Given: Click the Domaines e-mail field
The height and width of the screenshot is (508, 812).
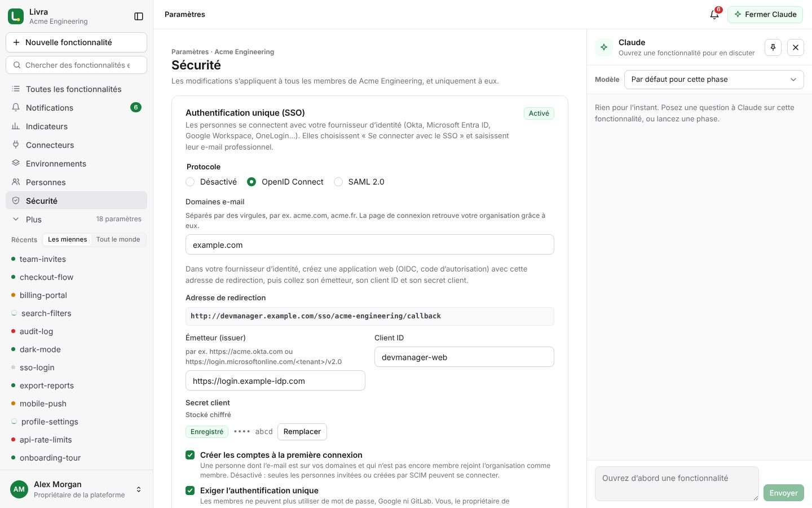Looking at the screenshot, I should 370,245.
